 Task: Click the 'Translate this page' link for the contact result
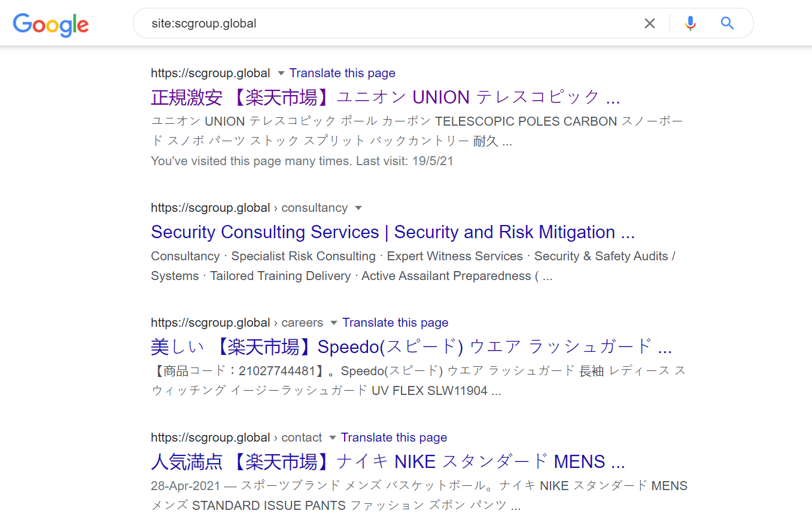click(394, 437)
